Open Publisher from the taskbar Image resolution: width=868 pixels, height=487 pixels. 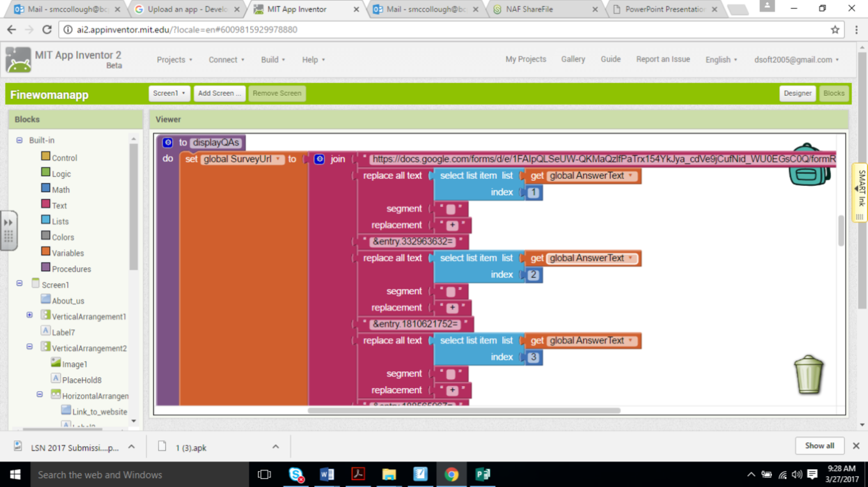click(x=483, y=474)
